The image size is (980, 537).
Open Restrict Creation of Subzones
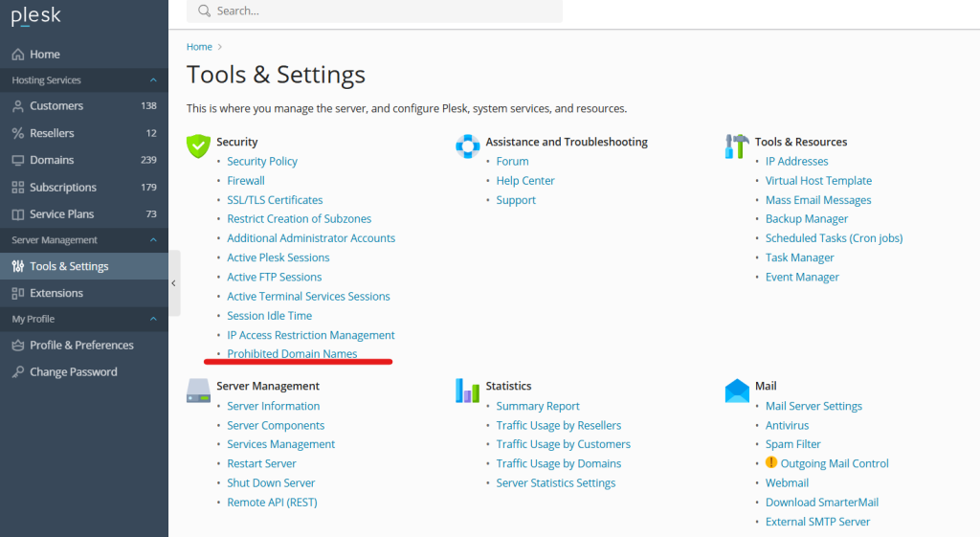299,219
